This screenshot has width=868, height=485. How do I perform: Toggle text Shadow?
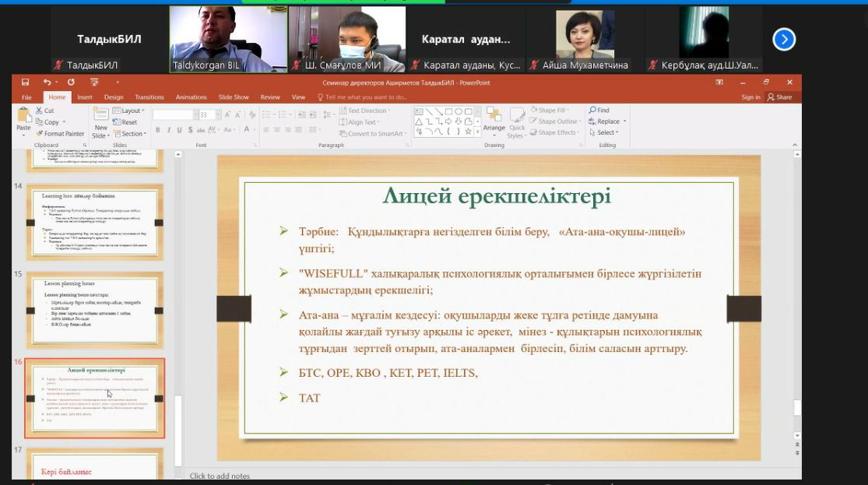(x=190, y=130)
